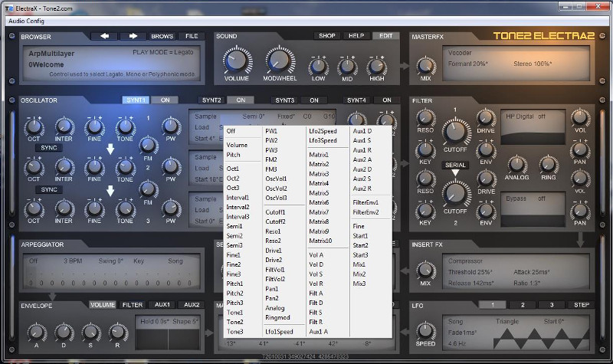Viewport: 613px width, 364px height.
Task: Click the upper FM knob
Action: click(148, 145)
